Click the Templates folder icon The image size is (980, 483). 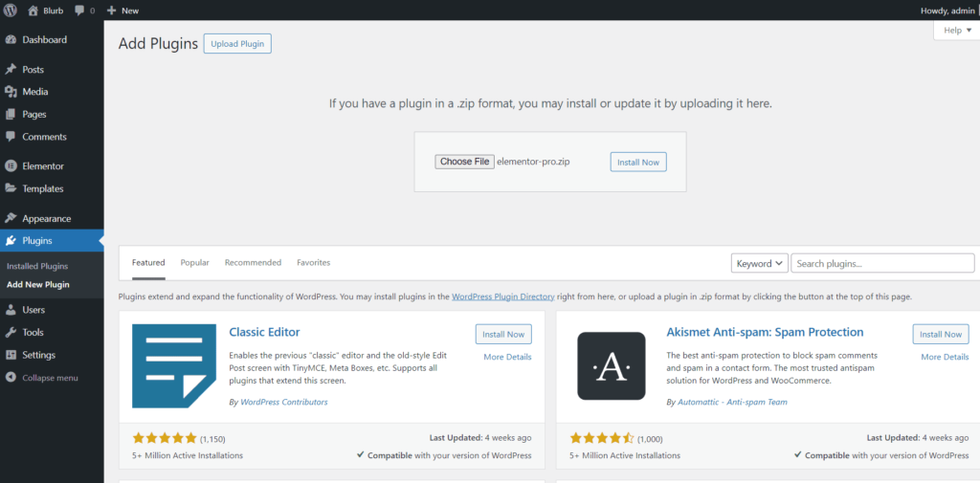(x=11, y=188)
